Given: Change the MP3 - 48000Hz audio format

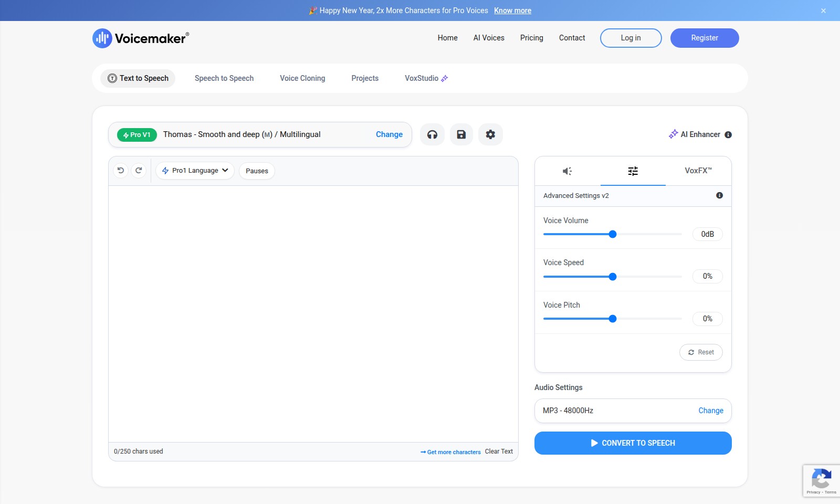Looking at the screenshot, I should 710,411.
